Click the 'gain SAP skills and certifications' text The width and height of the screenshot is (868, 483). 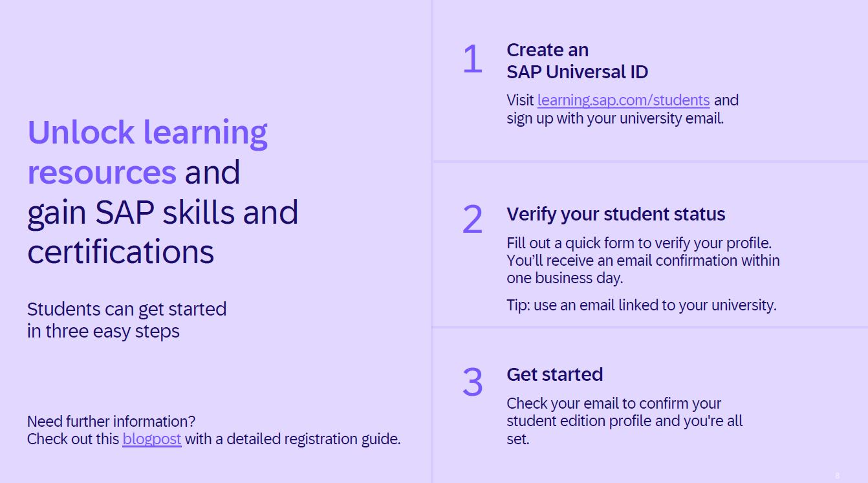(x=162, y=232)
